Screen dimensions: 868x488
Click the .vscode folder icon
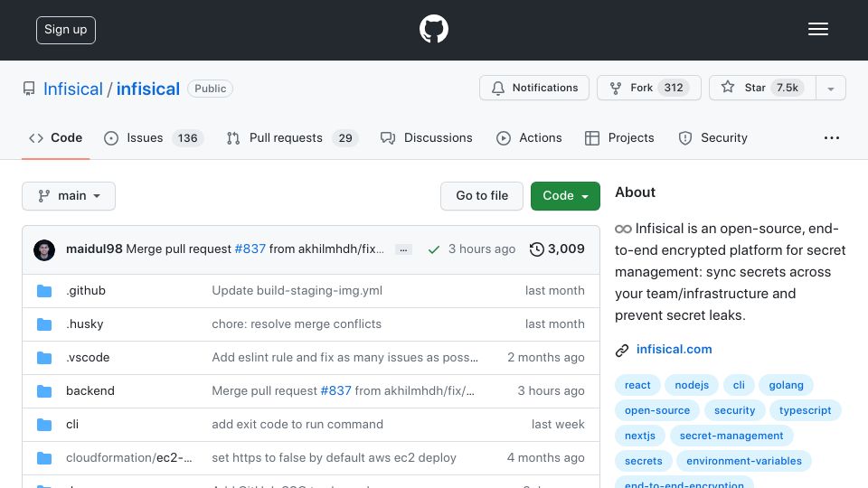pyautogui.click(x=44, y=358)
